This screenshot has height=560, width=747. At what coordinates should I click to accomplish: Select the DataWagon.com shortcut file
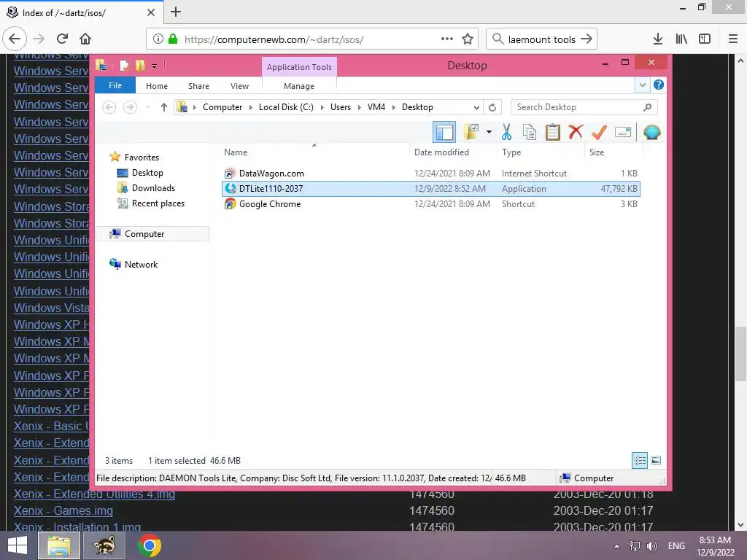pyautogui.click(x=431, y=174)
